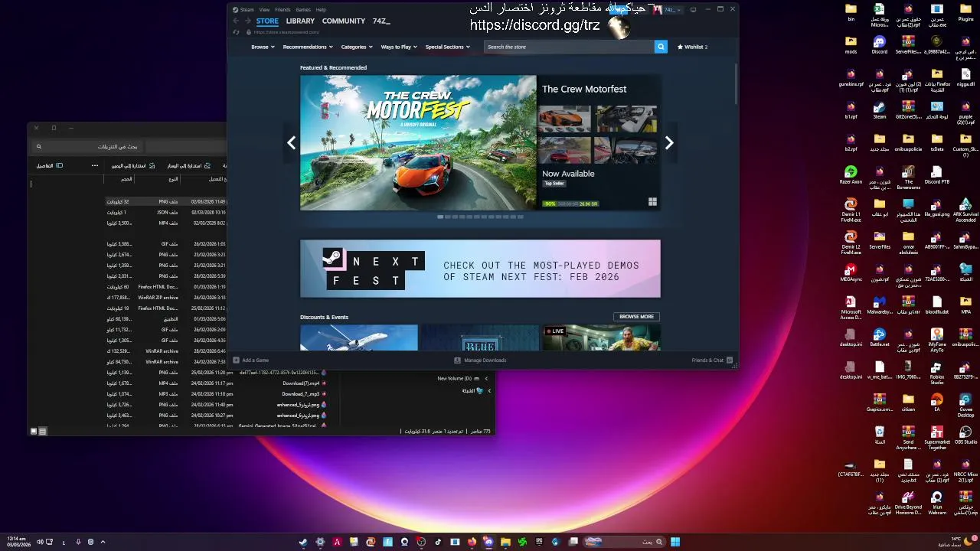The height and width of the screenshot is (551, 980).
Task: Open the Next Fest banner
Action: point(480,269)
